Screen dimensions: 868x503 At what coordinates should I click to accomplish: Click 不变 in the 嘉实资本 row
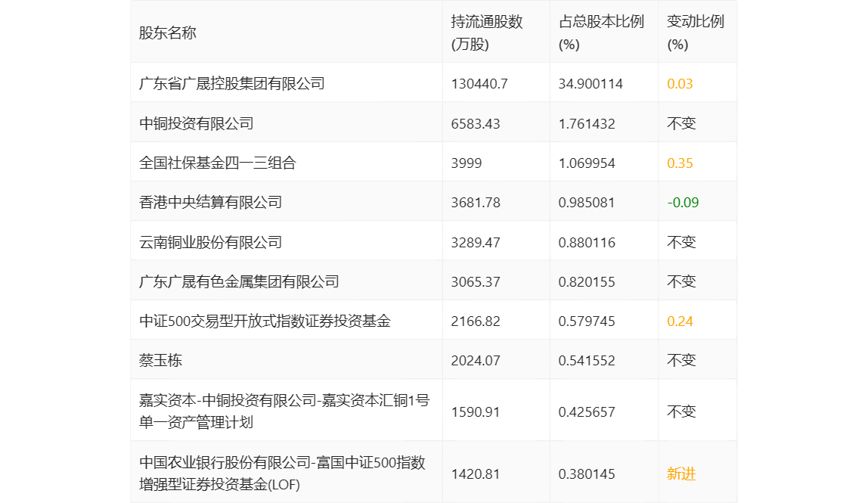coord(681,411)
